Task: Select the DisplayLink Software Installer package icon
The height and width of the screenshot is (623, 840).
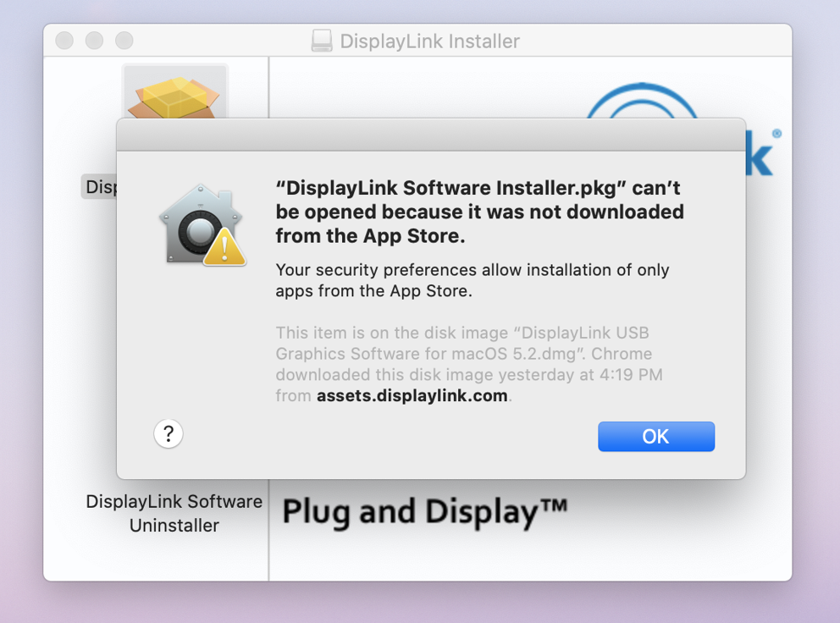Action: click(175, 91)
